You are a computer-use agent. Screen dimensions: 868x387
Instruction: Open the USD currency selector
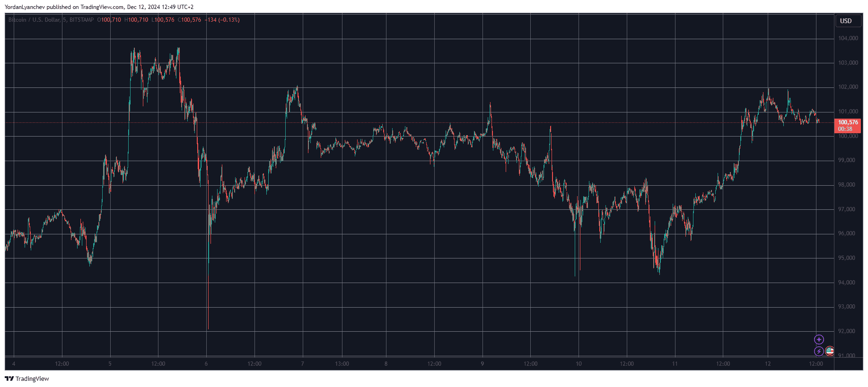coord(848,21)
